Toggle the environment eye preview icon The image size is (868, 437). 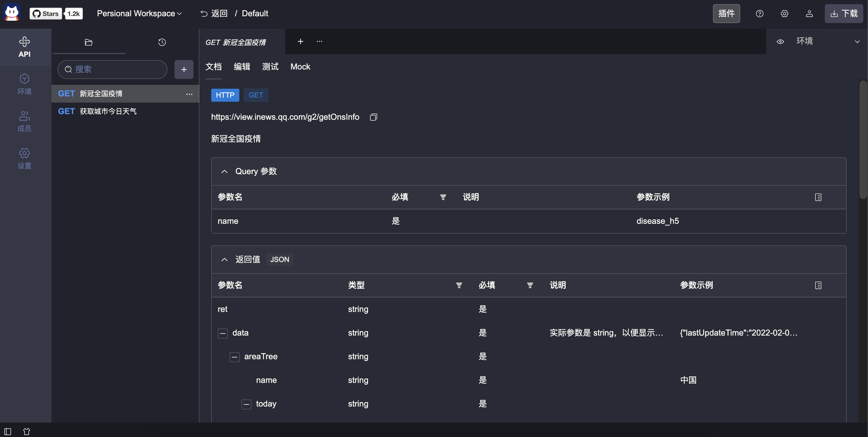coord(780,42)
